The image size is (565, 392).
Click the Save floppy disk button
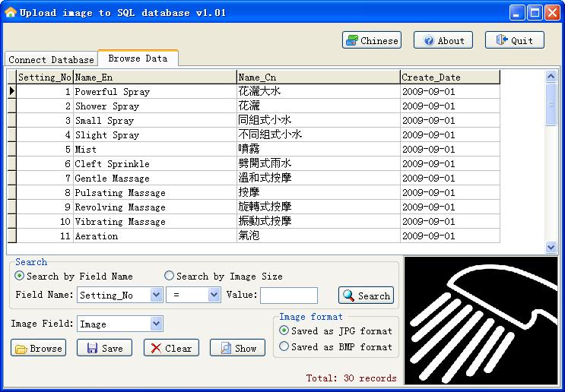click(x=104, y=348)
